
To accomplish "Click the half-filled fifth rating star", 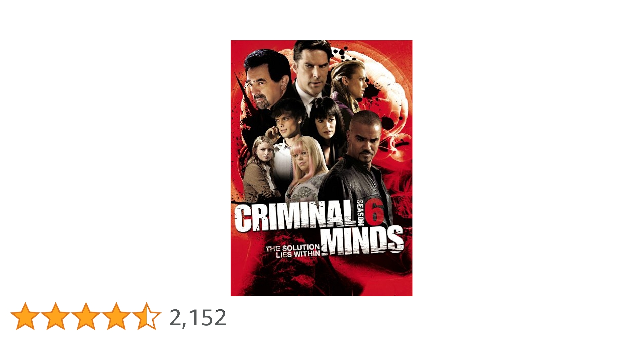I will [x=147, y=316].
